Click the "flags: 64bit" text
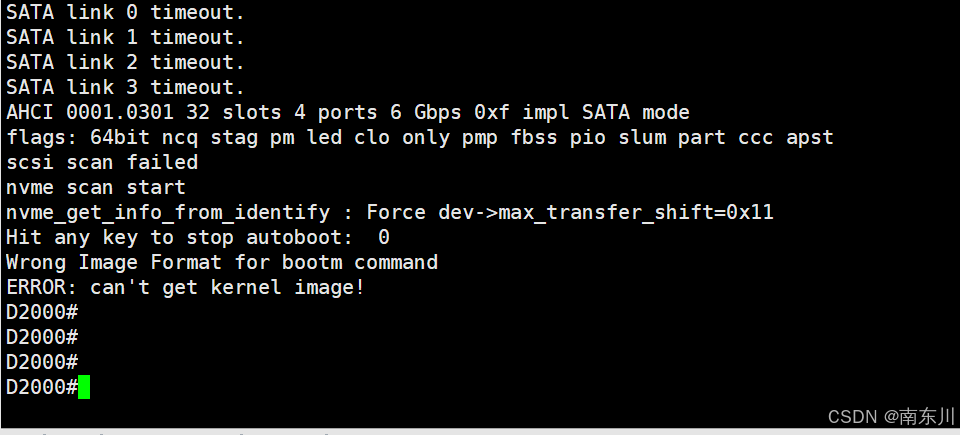This screenshot has width=960, height=435. pos(78,137)
